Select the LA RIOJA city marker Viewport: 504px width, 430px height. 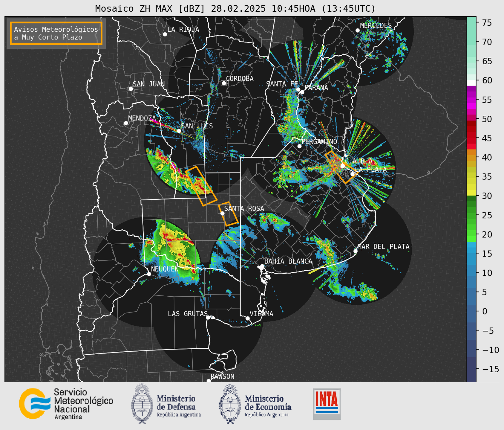[165, 34]
